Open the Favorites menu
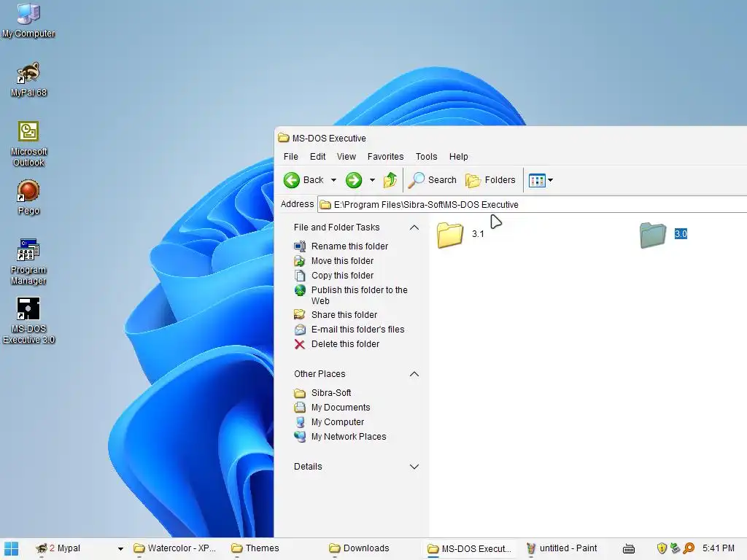Screen dimensions: 747x560 [x=385, y=157]
